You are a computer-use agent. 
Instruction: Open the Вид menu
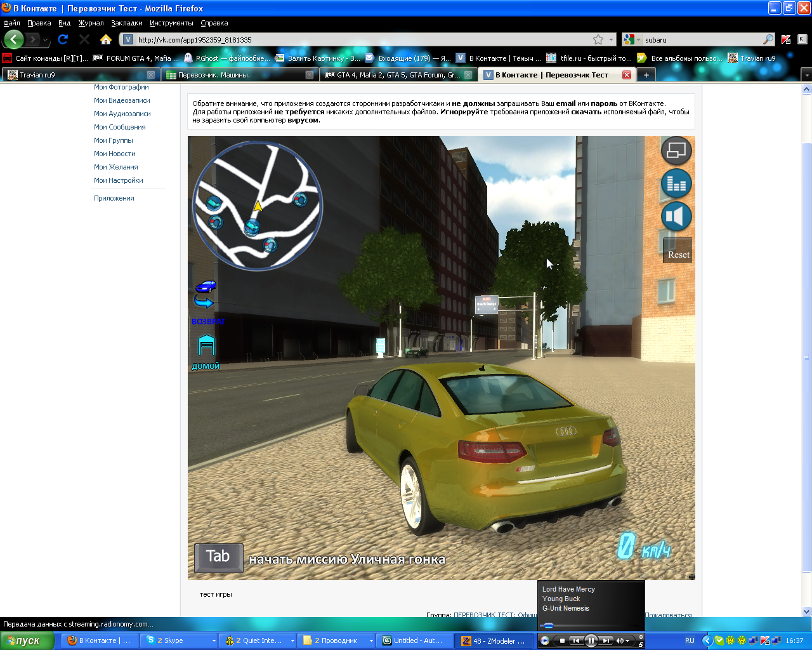[64, 23]
